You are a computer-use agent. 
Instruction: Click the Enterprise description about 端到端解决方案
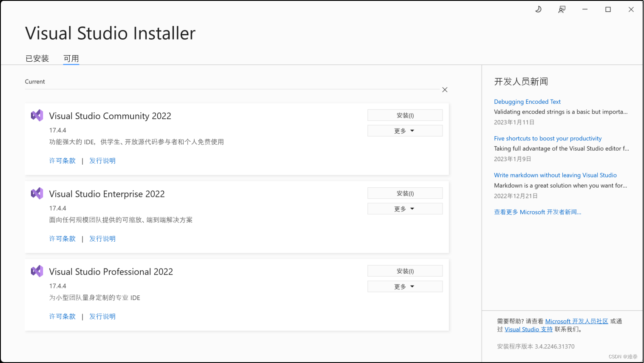121,220
